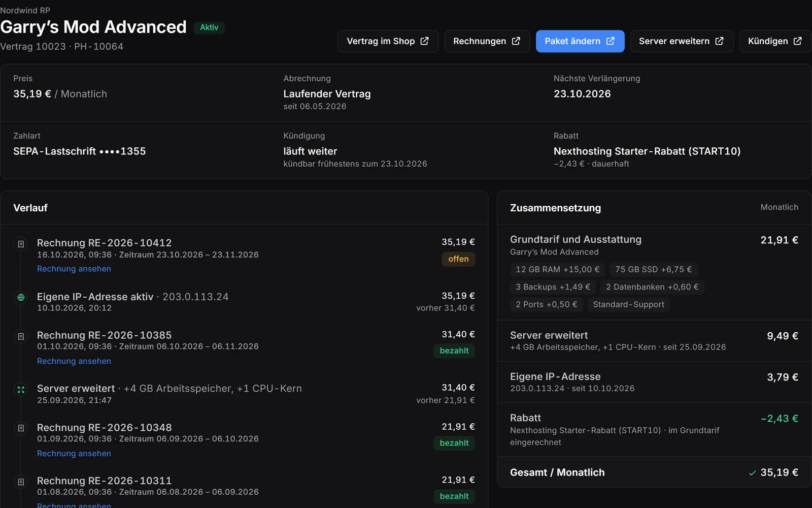Click invoice icon beside Rechnung RE-2026-10311

(21, 482)
